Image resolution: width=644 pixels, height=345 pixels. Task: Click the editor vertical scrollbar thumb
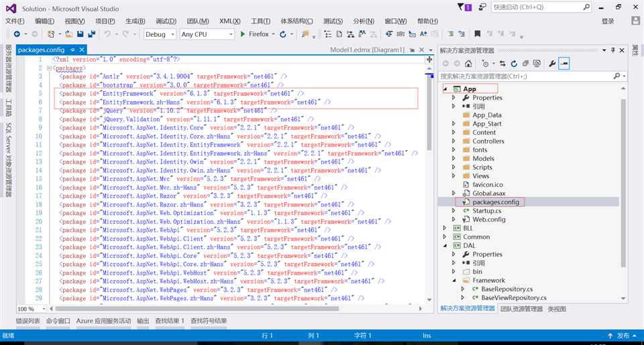coord(429,113)
